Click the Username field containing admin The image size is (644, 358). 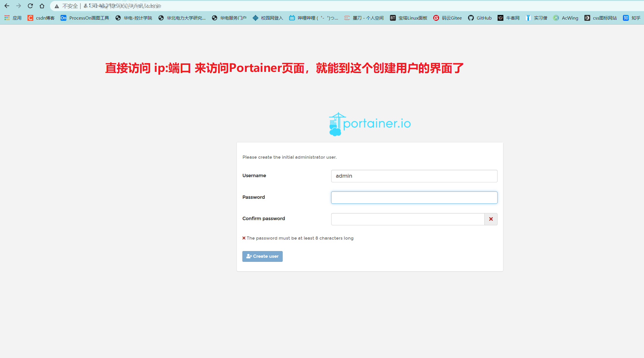coord(414,176)
